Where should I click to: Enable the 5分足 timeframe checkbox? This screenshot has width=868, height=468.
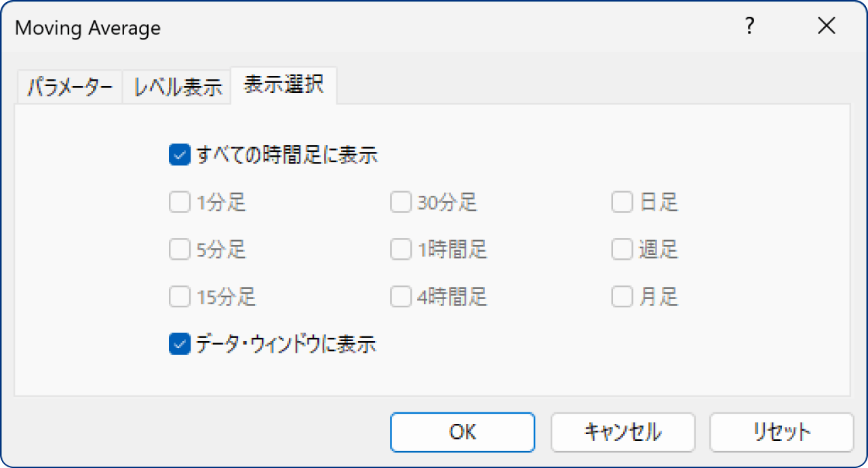click(x=179, y=249)
